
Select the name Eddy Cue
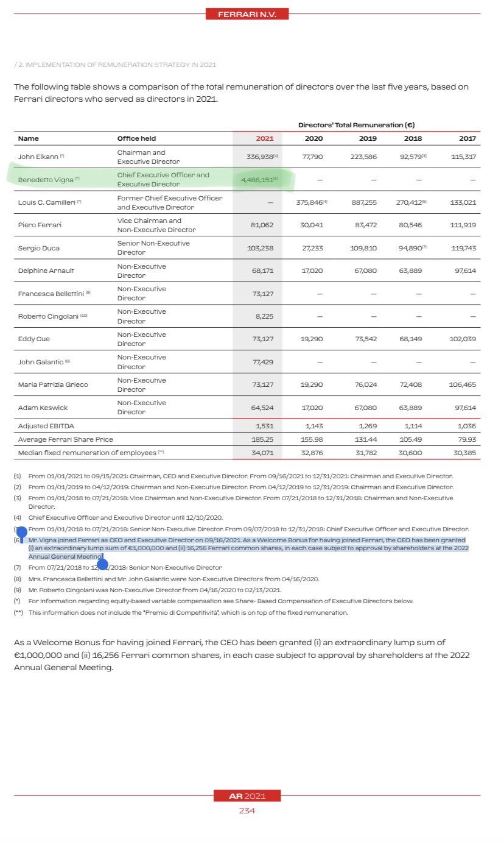pos(33,339)
